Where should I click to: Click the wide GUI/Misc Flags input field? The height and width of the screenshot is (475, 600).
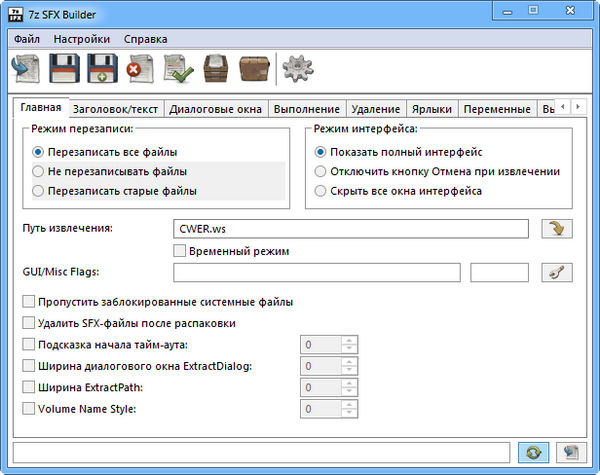coord(317,272)
